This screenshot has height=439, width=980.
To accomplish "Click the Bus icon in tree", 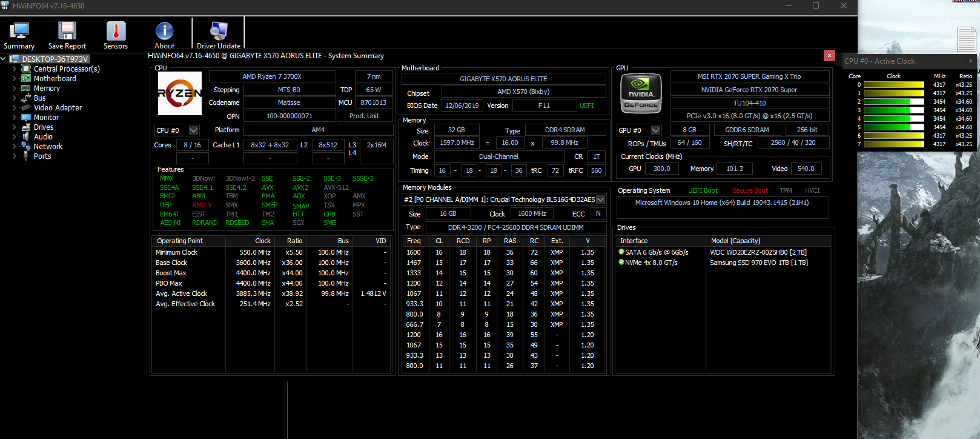I will click(x=26, y=98).
